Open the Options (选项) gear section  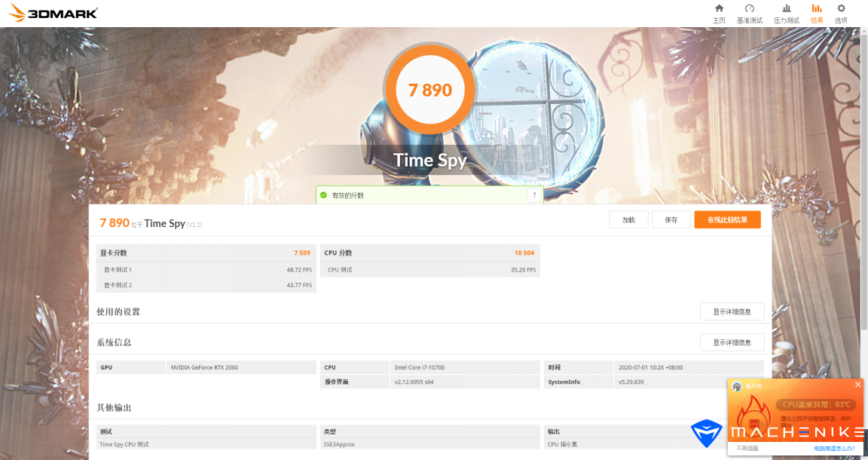(841, 14)
